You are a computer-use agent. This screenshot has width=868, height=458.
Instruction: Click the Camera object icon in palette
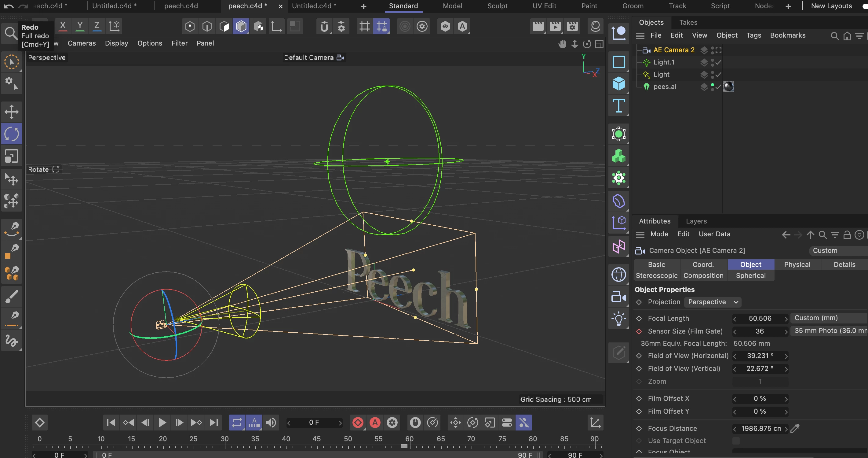[x=618, y=297]
